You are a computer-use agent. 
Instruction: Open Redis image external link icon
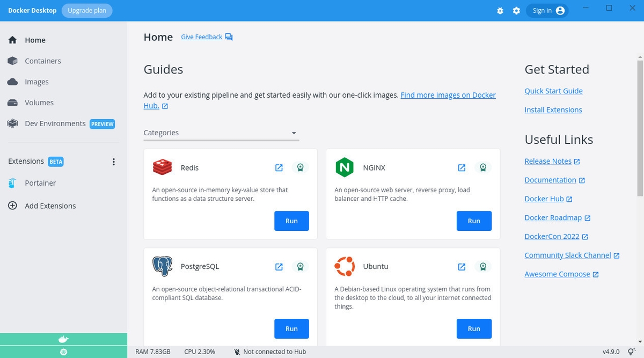click(279, 168)
